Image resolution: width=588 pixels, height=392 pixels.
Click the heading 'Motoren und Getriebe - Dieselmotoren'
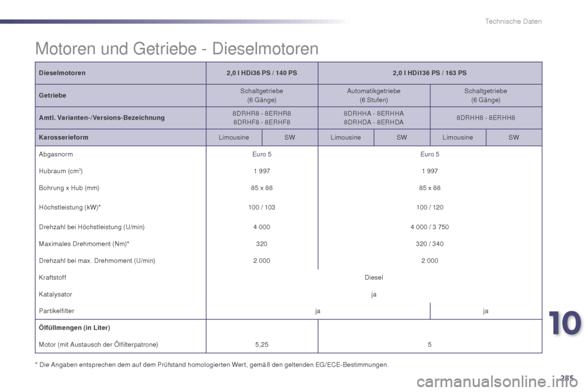[176, 49]
